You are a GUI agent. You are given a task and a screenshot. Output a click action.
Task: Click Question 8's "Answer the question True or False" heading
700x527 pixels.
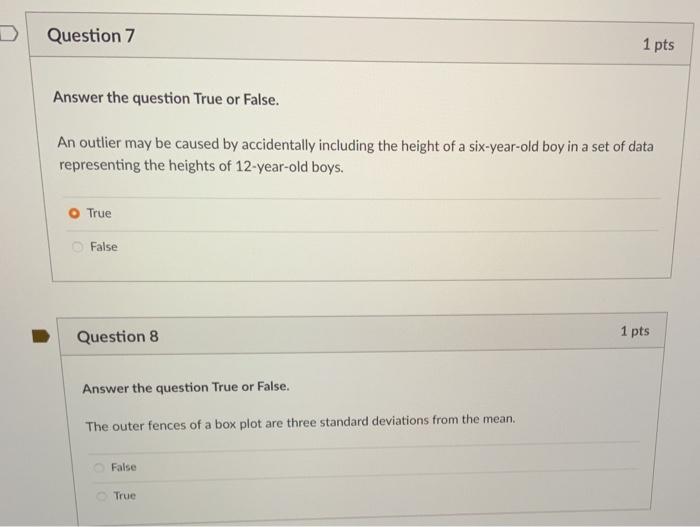point(186,387)
